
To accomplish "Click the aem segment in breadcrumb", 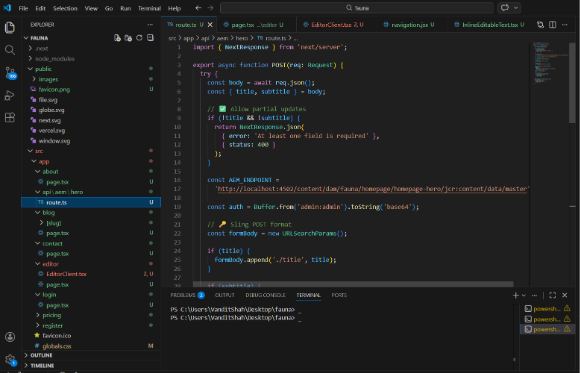I will (x=222, y=38).
